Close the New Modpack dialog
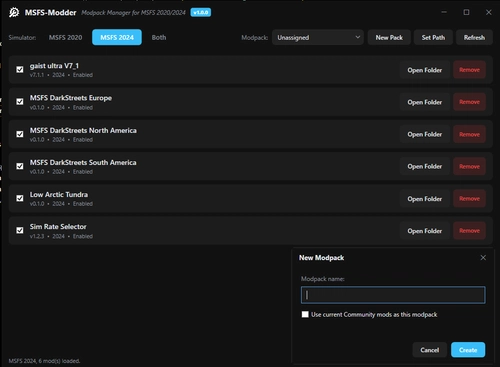 [x=483, y=258]
